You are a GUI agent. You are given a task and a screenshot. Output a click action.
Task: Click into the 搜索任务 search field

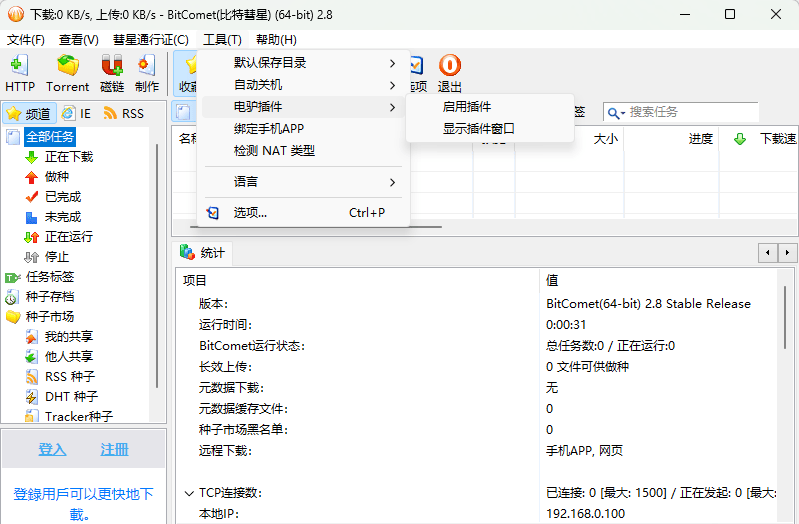tap(691, 112)
